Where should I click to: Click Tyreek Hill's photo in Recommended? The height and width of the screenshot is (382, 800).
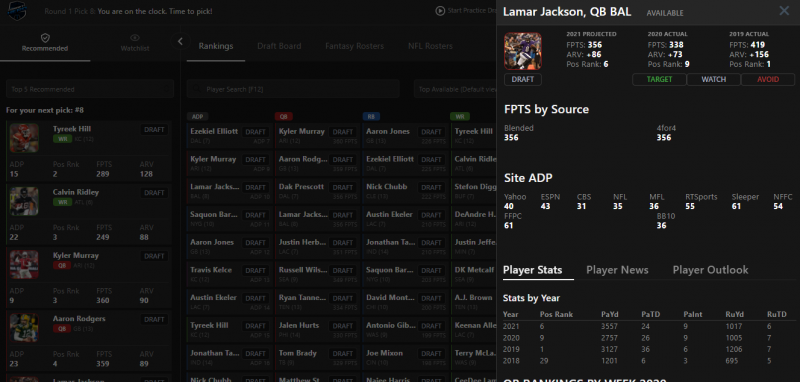[24, 138]
